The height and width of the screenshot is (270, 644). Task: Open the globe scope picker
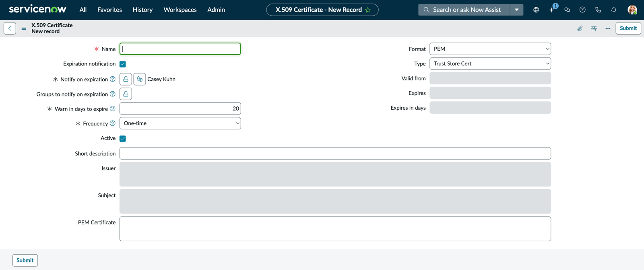[536, 10]
